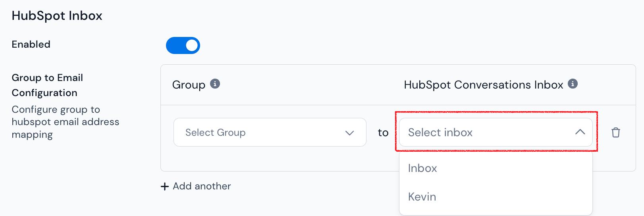Click the white knob of Enabled switch
Image resolution: width=644 pixels, height=216 pixels.
192,46
